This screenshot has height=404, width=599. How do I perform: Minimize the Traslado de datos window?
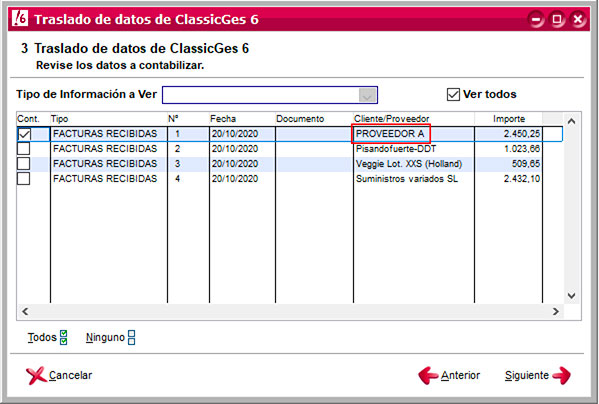(x=537, y=19)
